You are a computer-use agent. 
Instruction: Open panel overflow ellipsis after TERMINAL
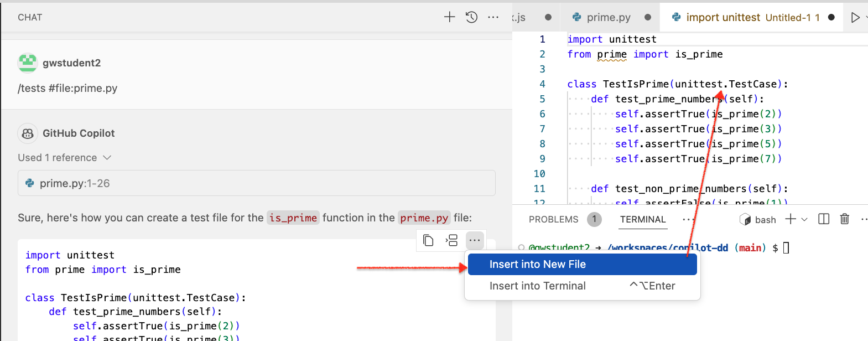coord(688,219)
